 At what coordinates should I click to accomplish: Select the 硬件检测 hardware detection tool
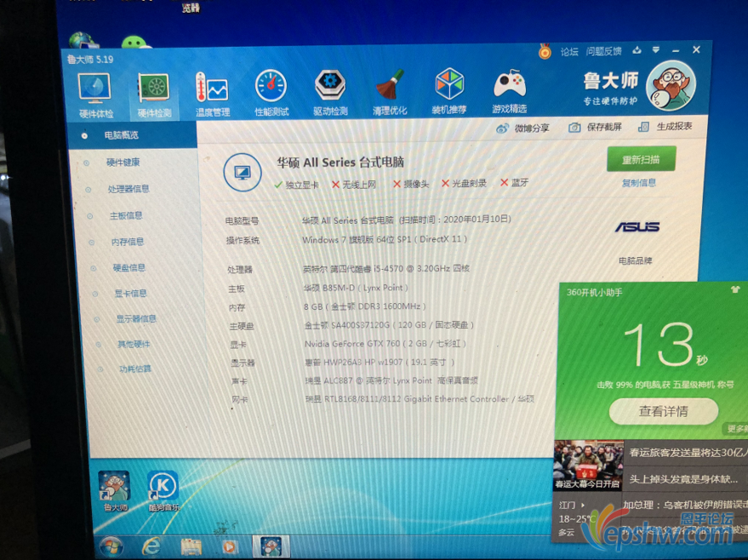point(154,95)
